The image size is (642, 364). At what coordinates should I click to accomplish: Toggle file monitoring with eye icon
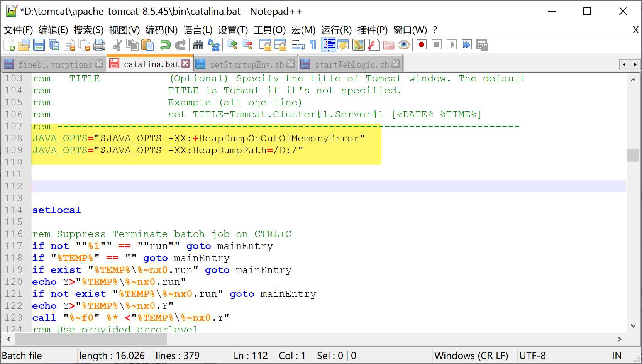tap(404, 45)
